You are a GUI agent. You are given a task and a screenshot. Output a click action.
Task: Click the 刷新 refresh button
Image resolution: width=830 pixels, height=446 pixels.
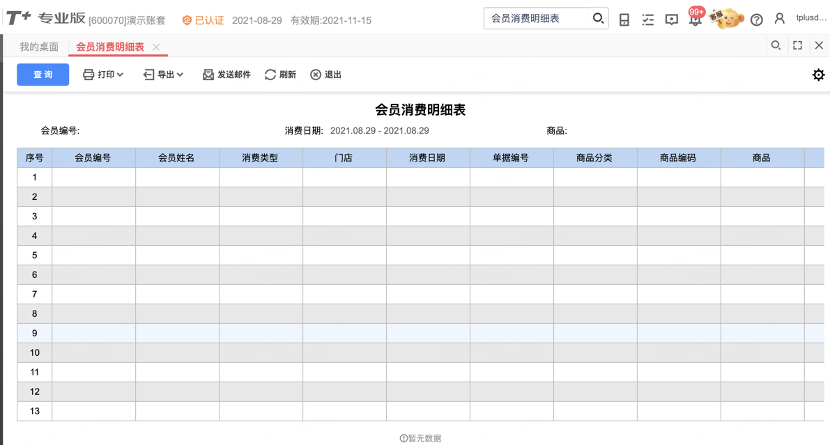281,75
